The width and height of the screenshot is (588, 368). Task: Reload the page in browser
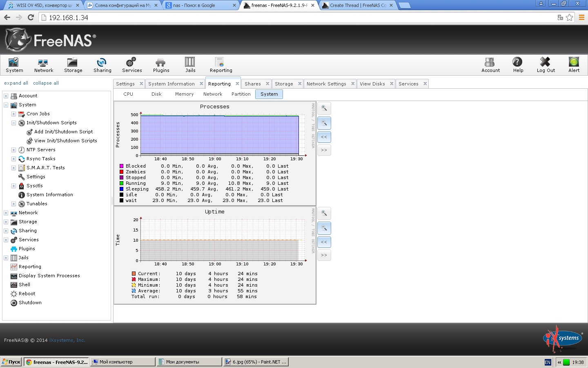(x=31, y=18)
